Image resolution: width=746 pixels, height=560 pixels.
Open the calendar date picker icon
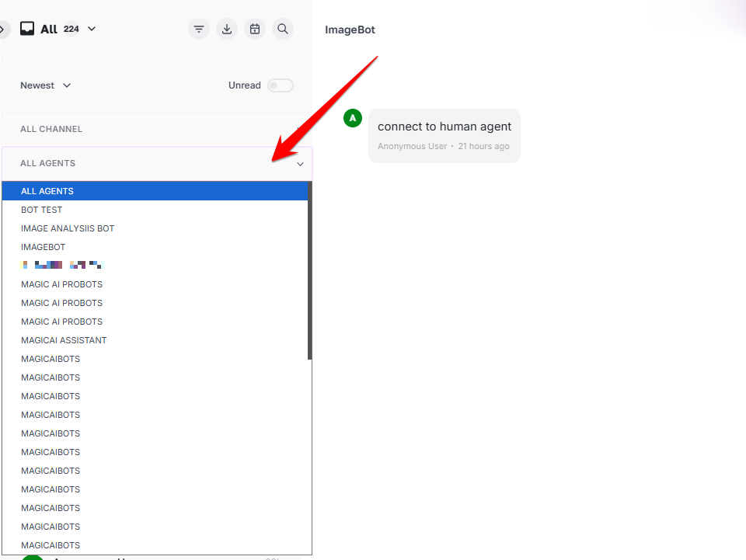tap(255, 29)
